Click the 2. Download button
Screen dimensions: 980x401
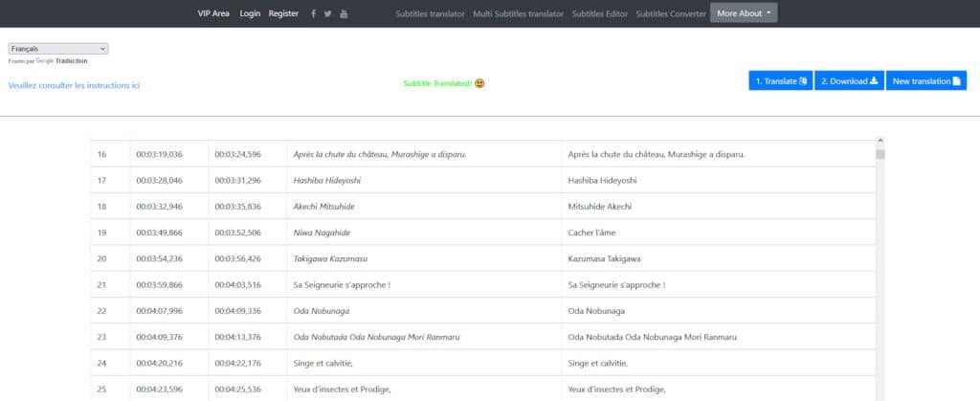click(849, 81)
